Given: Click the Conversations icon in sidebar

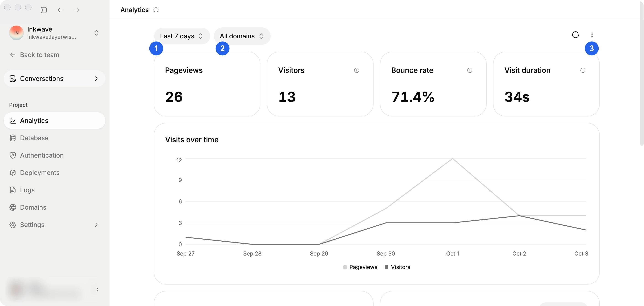Looking at the screenshot, I should (x=13, y=79).
